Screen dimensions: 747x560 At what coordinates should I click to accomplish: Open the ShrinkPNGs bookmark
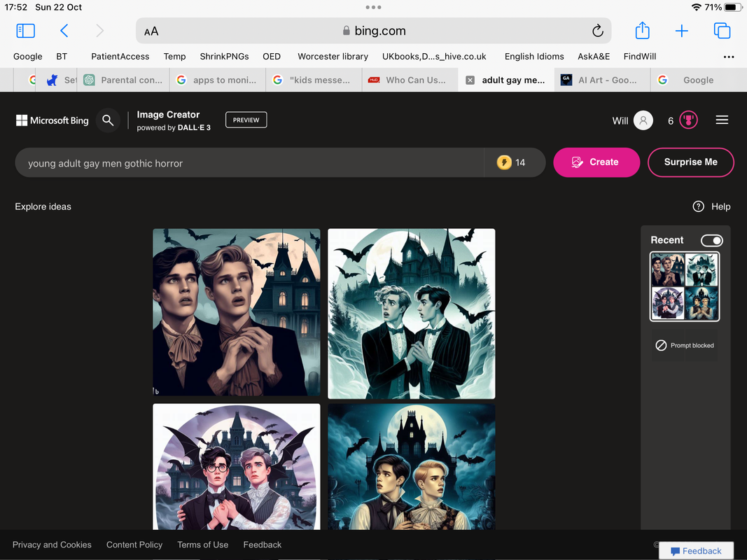(224, 56)
